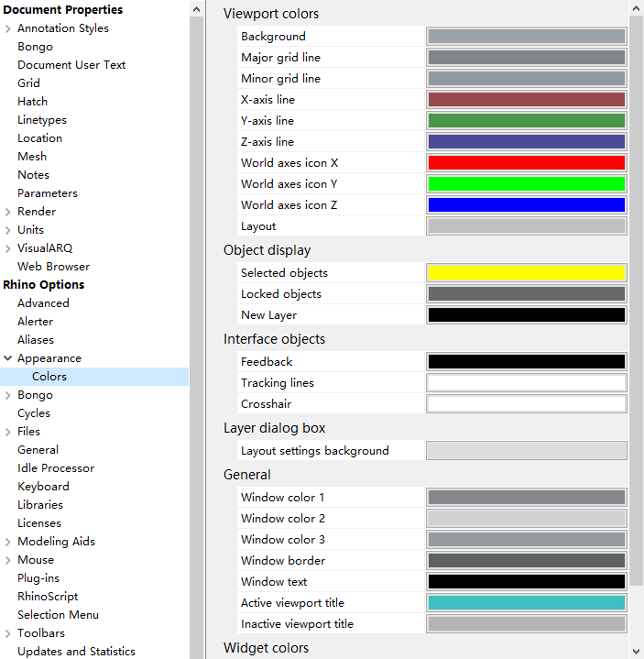
Task: Change the Window border color swatch
Action: [x=527, y=560]
